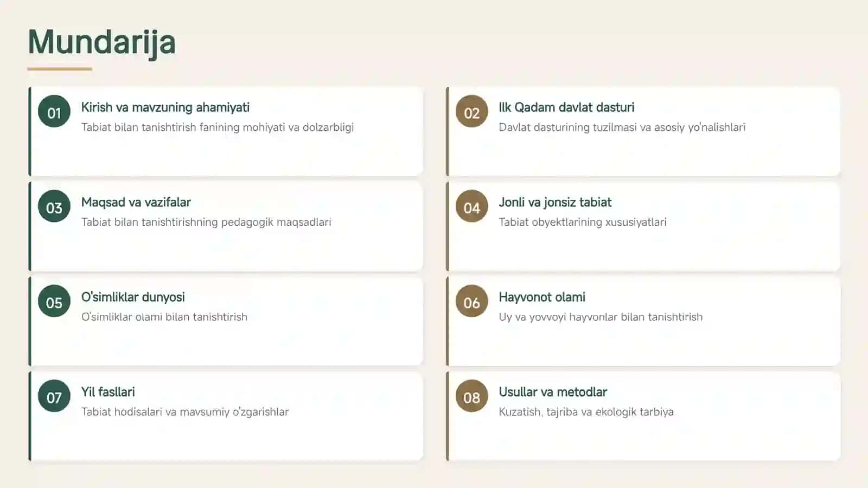Open 'Kirish va mavzuning ahamiyati' heading
Image resolution: width=868 pixels, height=488 pixels.
pos(165,107)
